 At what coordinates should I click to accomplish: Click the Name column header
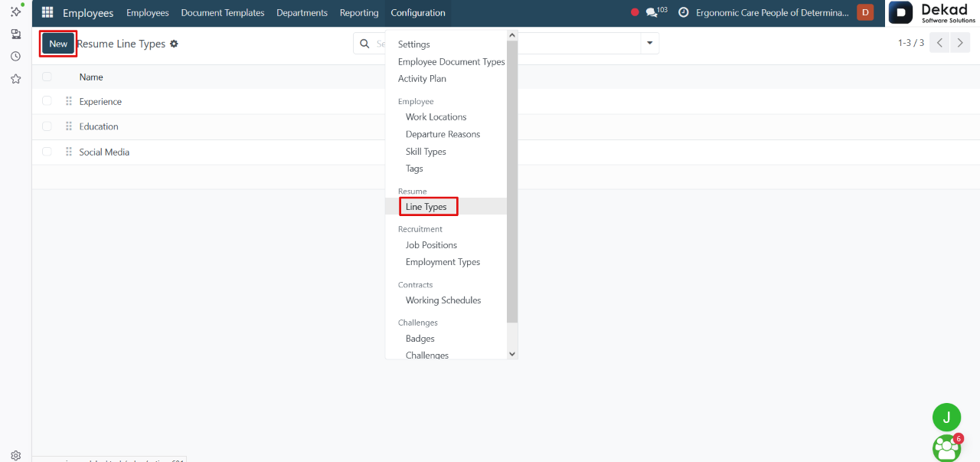[x=91, y=77]
